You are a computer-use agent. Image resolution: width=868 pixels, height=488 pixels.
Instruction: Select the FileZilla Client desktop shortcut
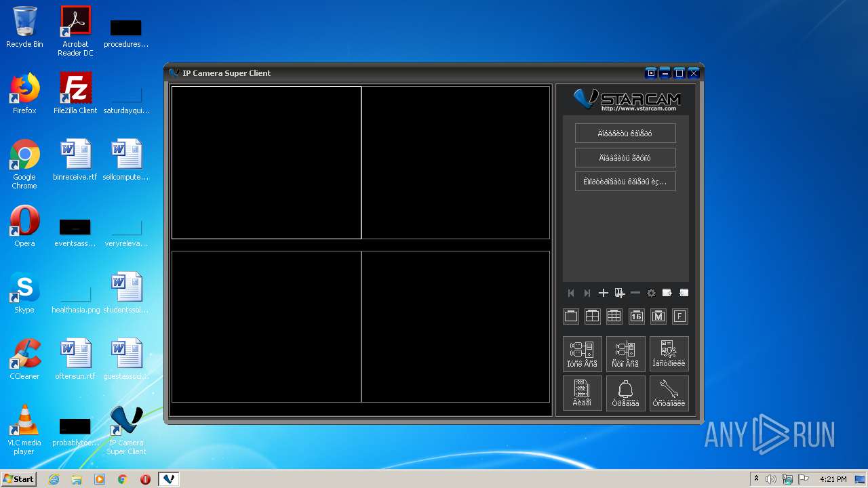coord(75,93)
